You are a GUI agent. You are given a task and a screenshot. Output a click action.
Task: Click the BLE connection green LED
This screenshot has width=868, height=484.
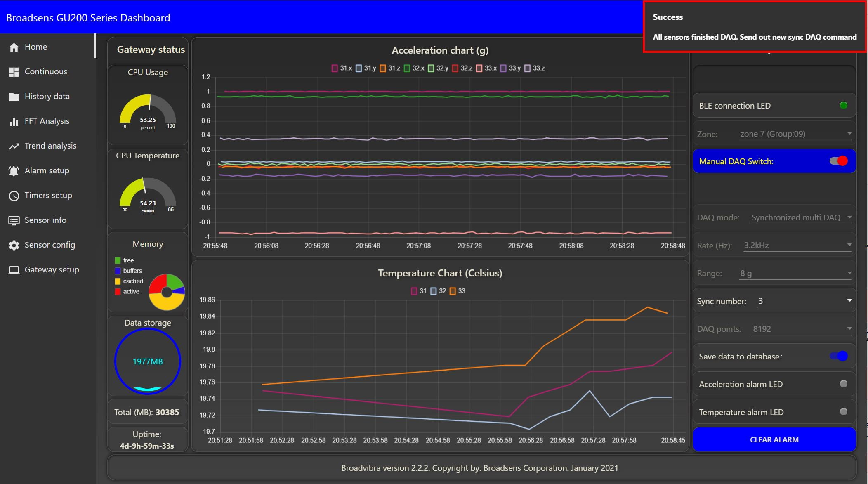843,105
